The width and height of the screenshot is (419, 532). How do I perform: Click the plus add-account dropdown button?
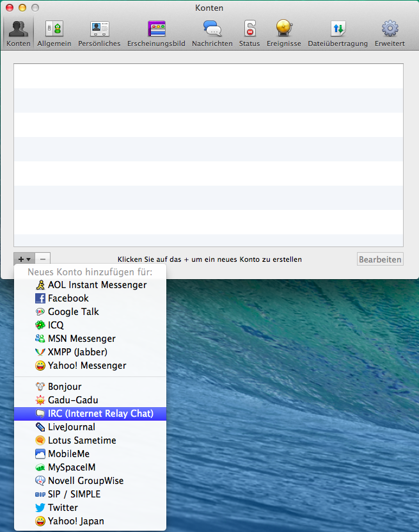click(24, 259)
